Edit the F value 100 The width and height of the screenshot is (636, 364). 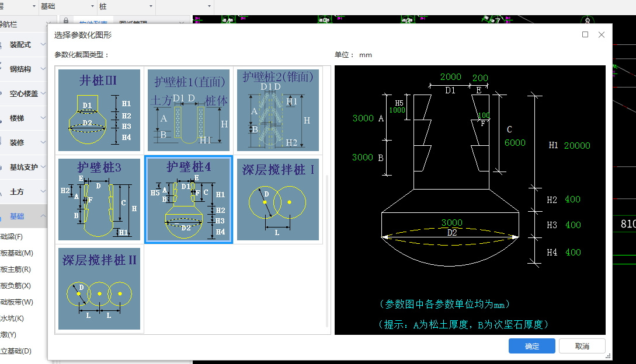pyautogui.click(x=484, y=116)
